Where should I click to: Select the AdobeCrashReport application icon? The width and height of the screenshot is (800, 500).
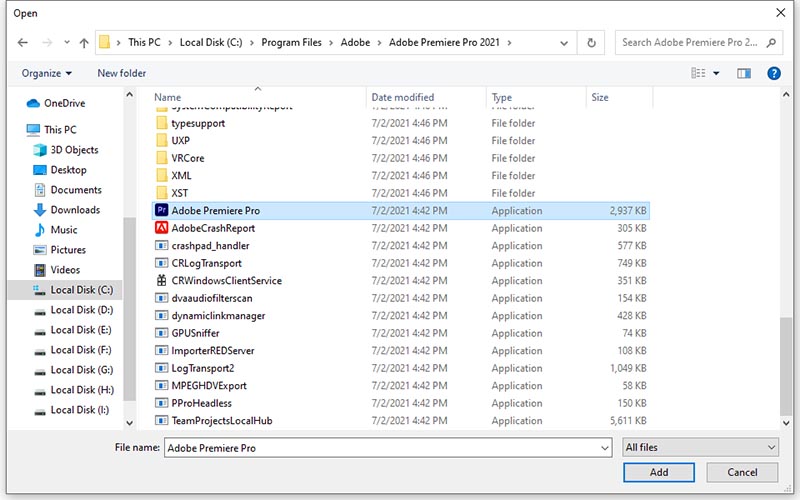[x=162, y=228]
